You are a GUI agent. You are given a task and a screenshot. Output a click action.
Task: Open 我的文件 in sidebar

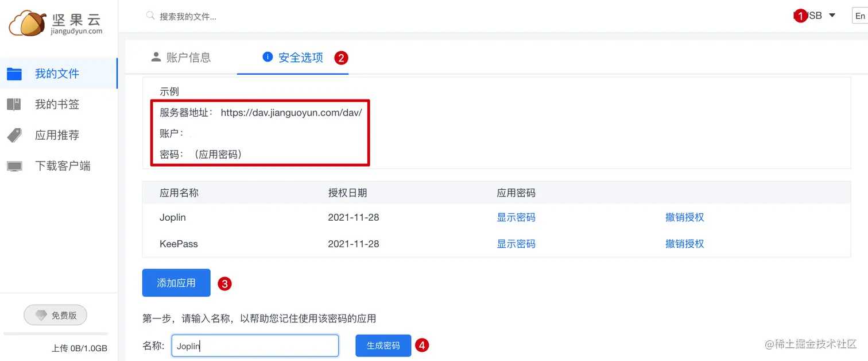click(x=59, y=74)
